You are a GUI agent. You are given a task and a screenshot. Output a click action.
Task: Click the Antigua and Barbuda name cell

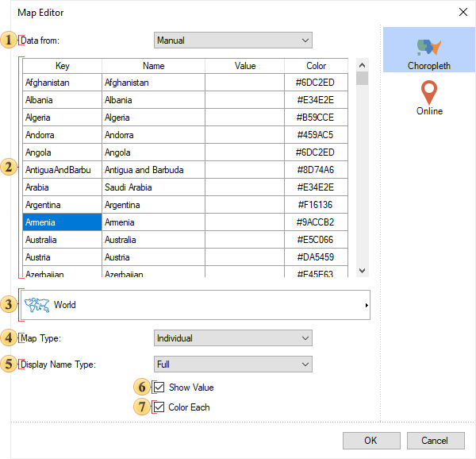tap(154, 170)
